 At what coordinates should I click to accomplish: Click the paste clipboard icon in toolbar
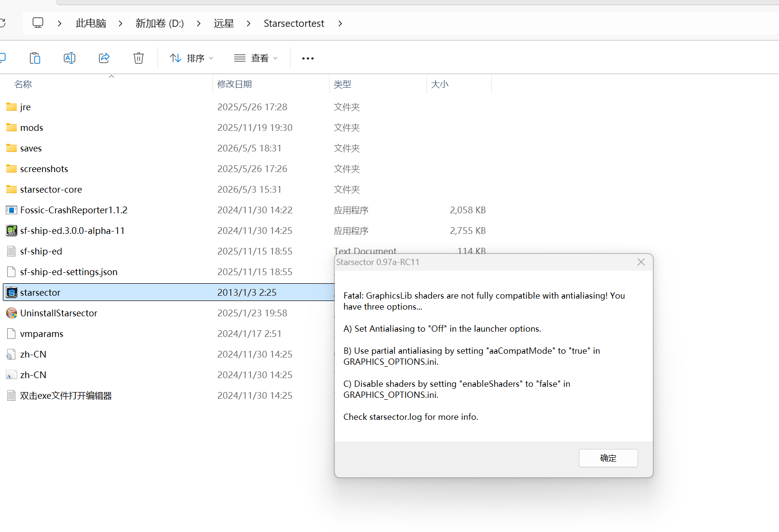coord(35,58)
